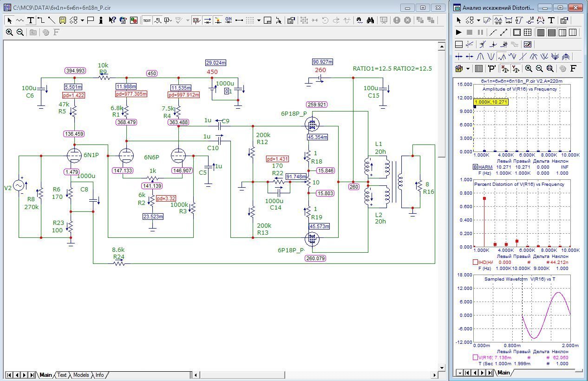Click the Zoom In magnifier in schematic toolbar
The height and width of the screenshot is (381, 588).
[9, 33]
